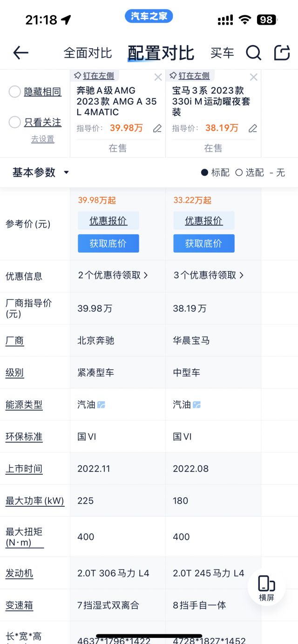The image size is (298, 644).
Task: Open the 基本参数 section dropdown
Action: coord(40,172)
